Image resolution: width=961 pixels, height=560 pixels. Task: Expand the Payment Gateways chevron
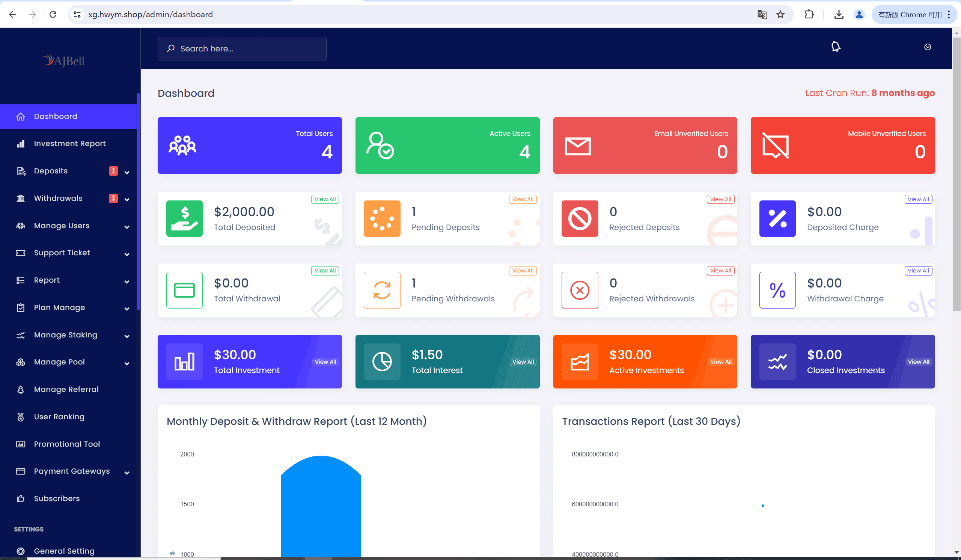click(x=127, y=473)
